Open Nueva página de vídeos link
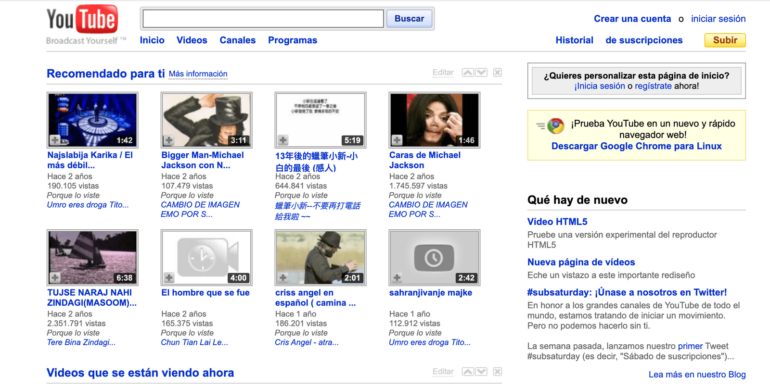The width and height of the screenshot is (770, 388). click(581, 262)
